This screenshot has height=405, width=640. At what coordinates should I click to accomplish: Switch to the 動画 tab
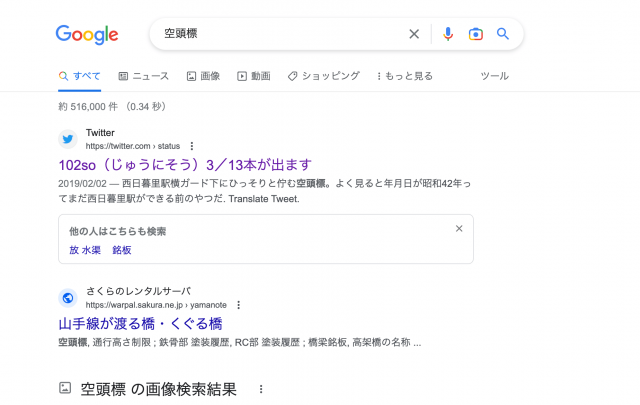coord(254,76)
